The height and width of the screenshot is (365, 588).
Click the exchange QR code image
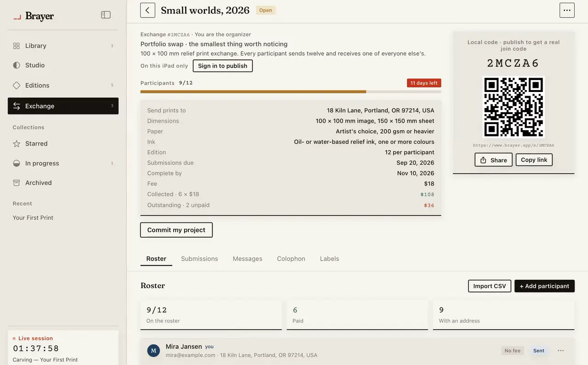point(514,107)
